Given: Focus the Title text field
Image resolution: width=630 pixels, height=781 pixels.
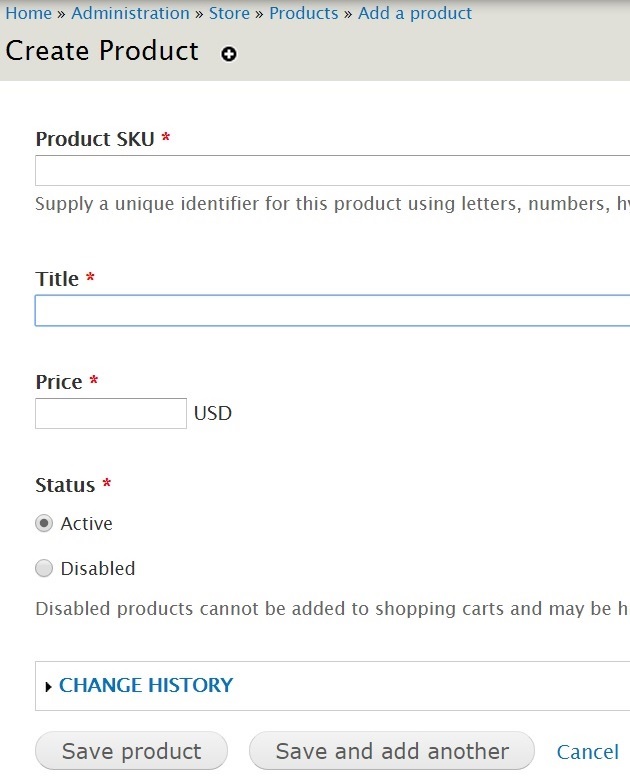Looking at the screenshot, I should coord(333,310).
